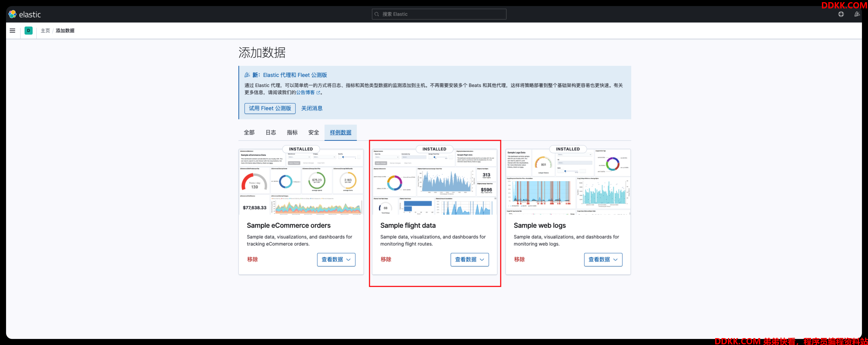
Task: Remove Sample eCommerce orders via 移除
Action: tap(252, 260)
